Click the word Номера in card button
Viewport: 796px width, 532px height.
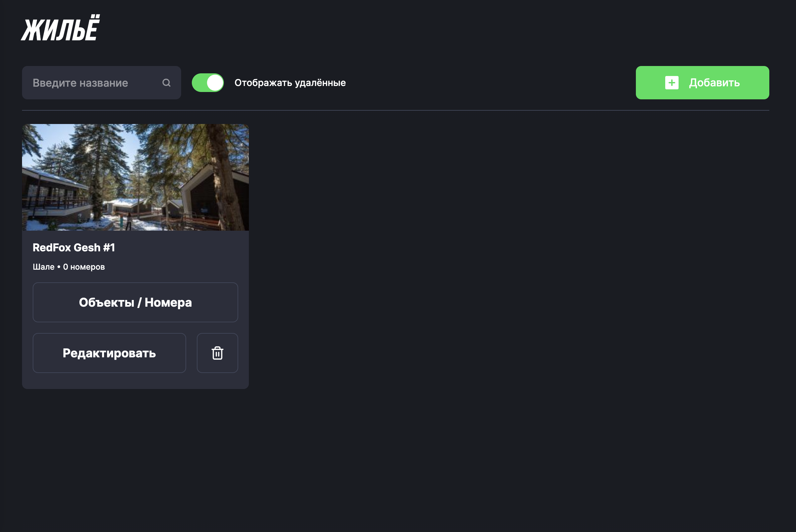tap(168, 302)
